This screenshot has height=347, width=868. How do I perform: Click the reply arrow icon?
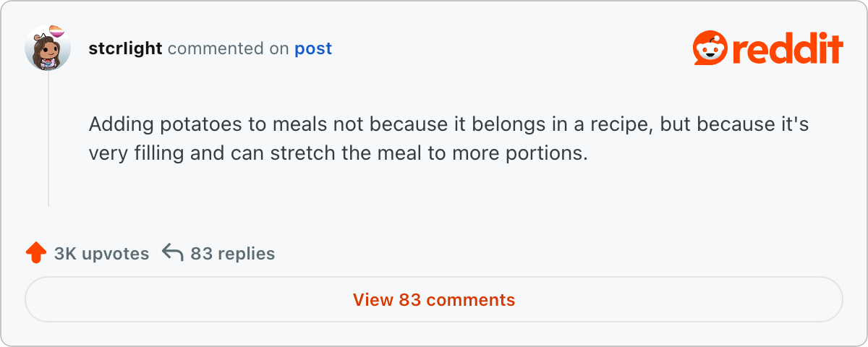[x=172, y=253]
